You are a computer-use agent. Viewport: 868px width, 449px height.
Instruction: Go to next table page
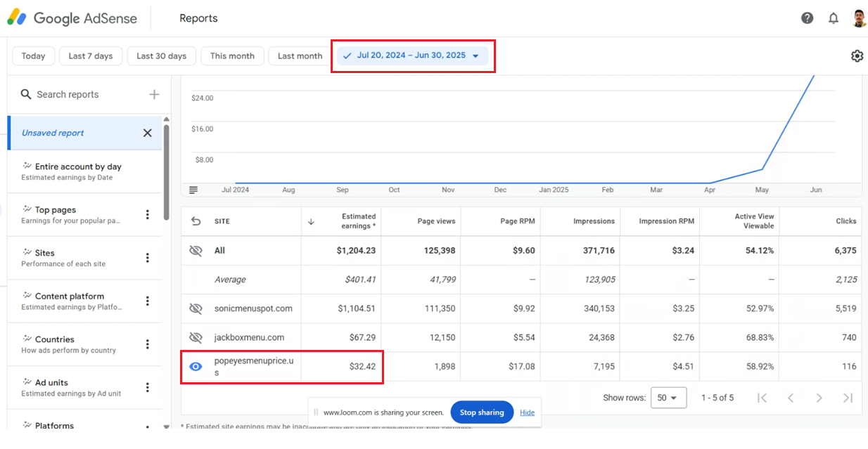pyautogui.click(x=819, y=398)
